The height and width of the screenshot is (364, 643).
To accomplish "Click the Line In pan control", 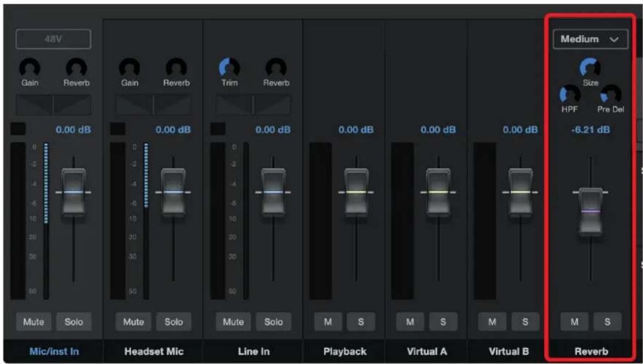I will tap(253, 105).
